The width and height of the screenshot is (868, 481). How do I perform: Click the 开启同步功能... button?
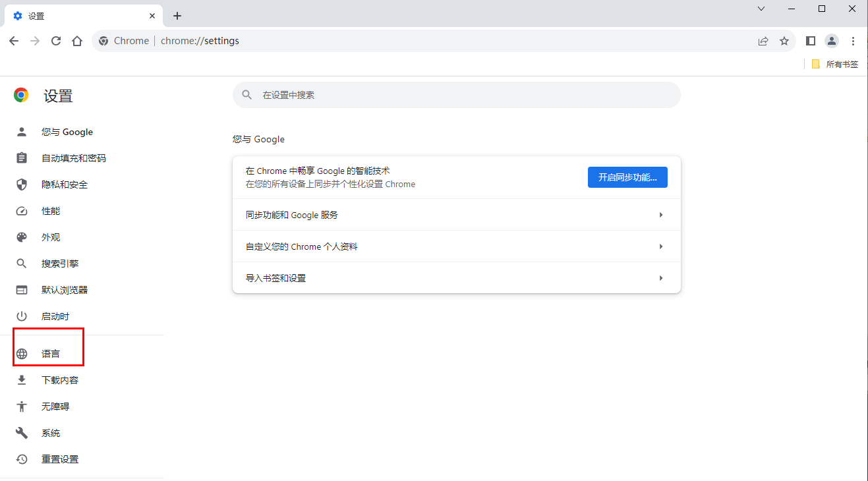627,177
